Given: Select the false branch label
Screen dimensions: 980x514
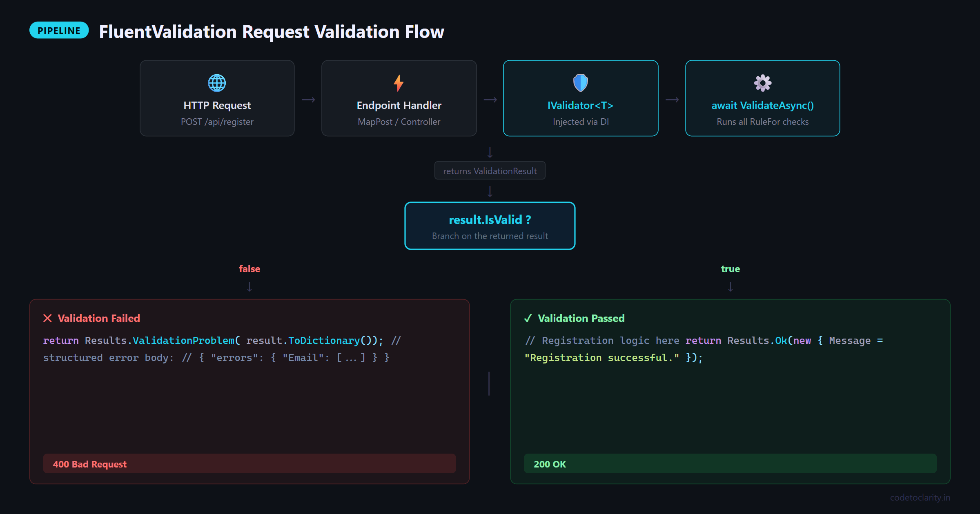Looking at the screenshot, I should tap(249, 268).
